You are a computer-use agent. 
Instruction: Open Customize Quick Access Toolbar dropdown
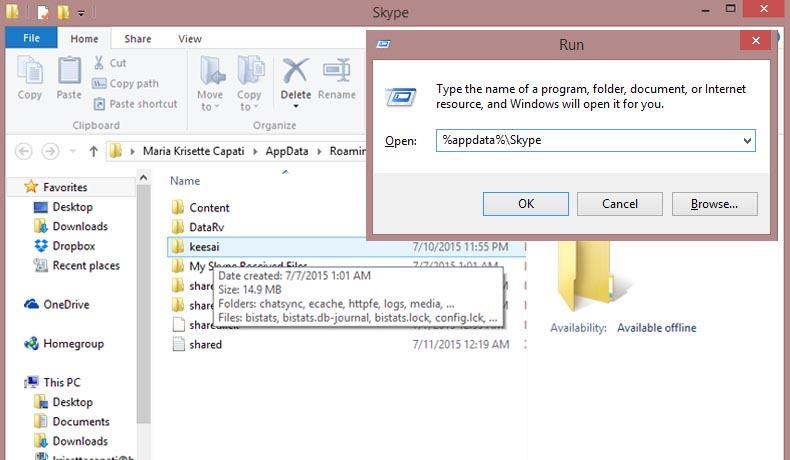pyautogui.click(x=81, y=13)
